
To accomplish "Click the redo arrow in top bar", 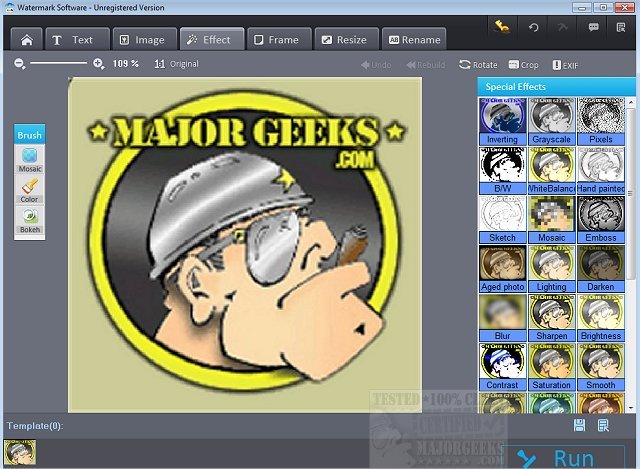I will pos(563,27).
